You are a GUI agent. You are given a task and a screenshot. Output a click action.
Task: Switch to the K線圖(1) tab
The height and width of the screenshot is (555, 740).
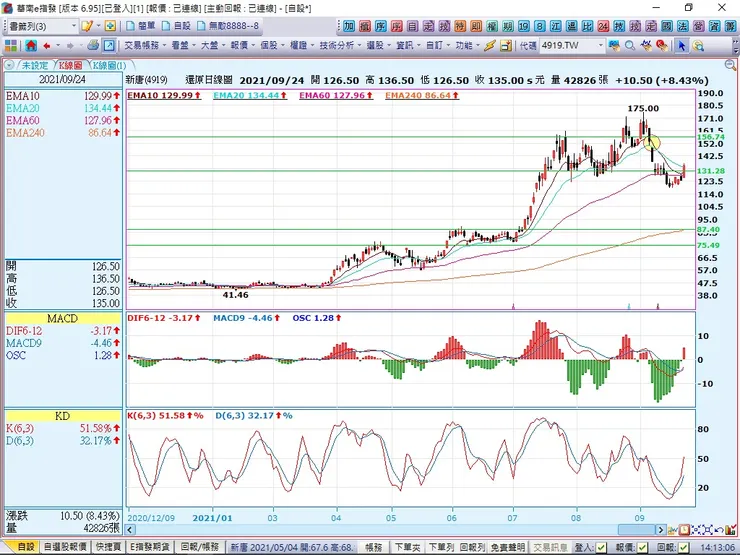pyautogui.click(x=107, y=65)
